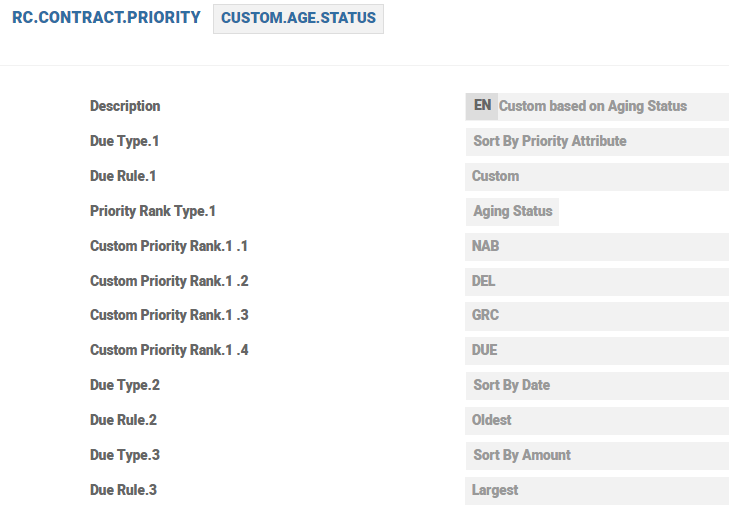Select the Aging Status rank type value

[x=513, y=211]
